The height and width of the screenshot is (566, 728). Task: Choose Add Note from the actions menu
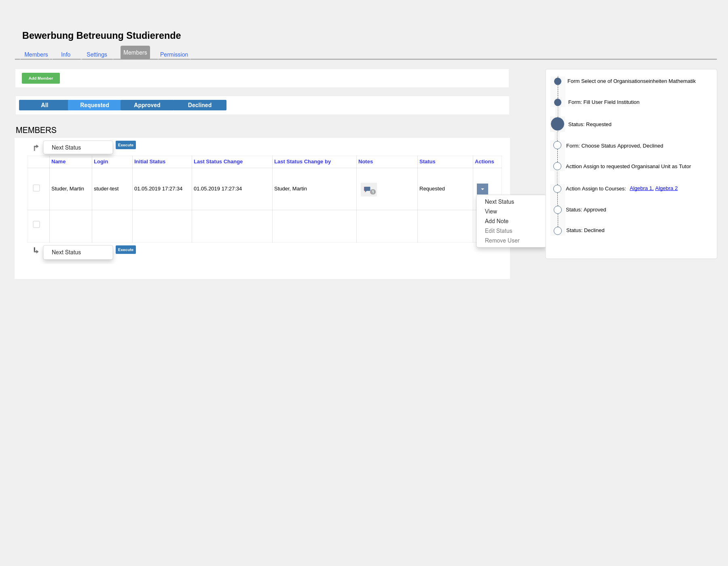[497, 221]
